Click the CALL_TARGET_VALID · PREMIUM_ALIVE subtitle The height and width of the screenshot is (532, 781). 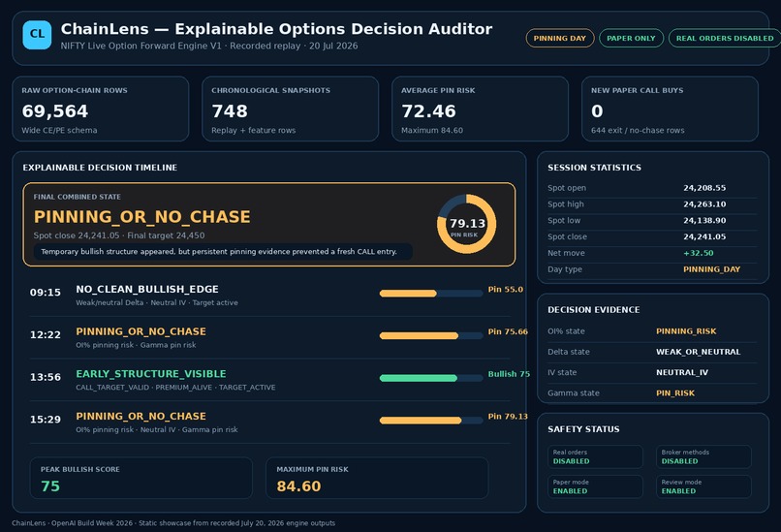point(175,388)
